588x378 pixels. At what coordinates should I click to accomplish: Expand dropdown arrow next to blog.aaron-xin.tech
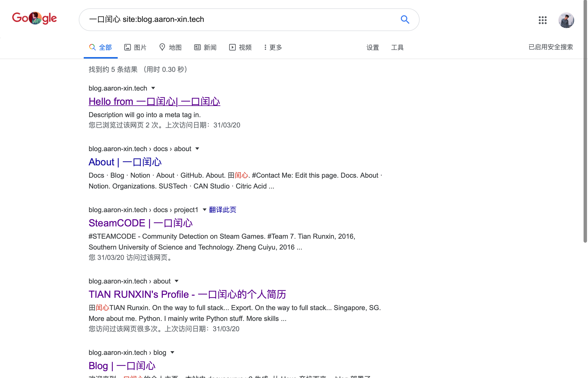click(x=153, y=88)
